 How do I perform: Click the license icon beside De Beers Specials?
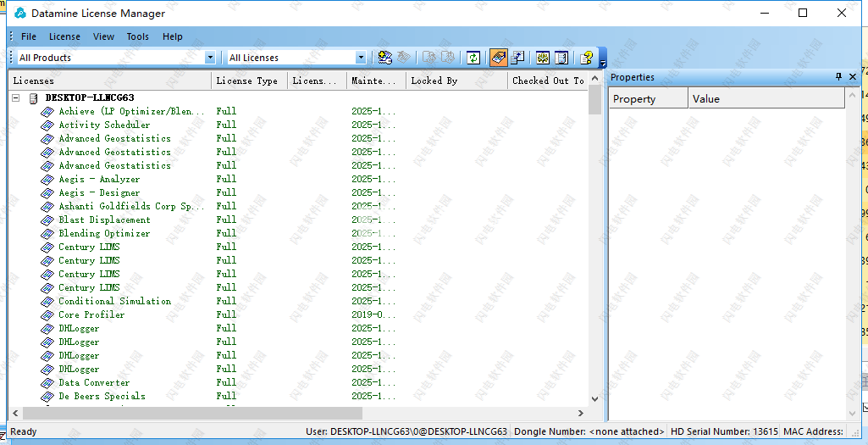[x=47, y=397]
